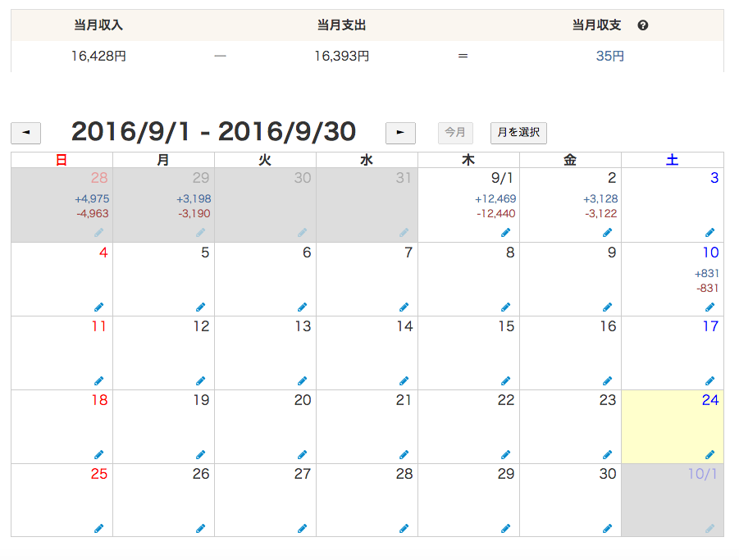Select the pencil icon for day 23
Viewport: 739px width, 560px height.
(x=608, y=454)
